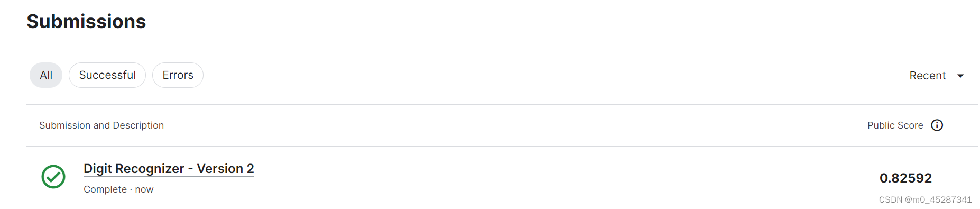
Task: Click the word 'Version 2' in the submission title
Action: 225,169
